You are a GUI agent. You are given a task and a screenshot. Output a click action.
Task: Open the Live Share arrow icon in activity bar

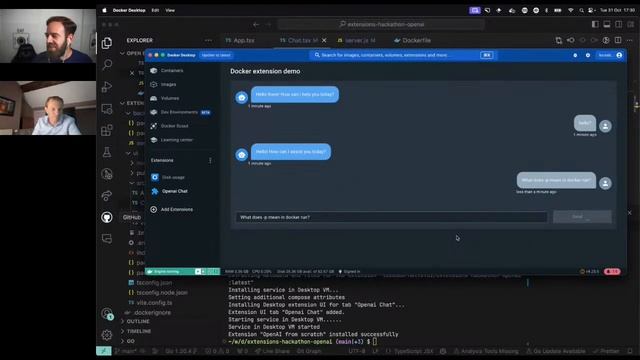point(107,196)
